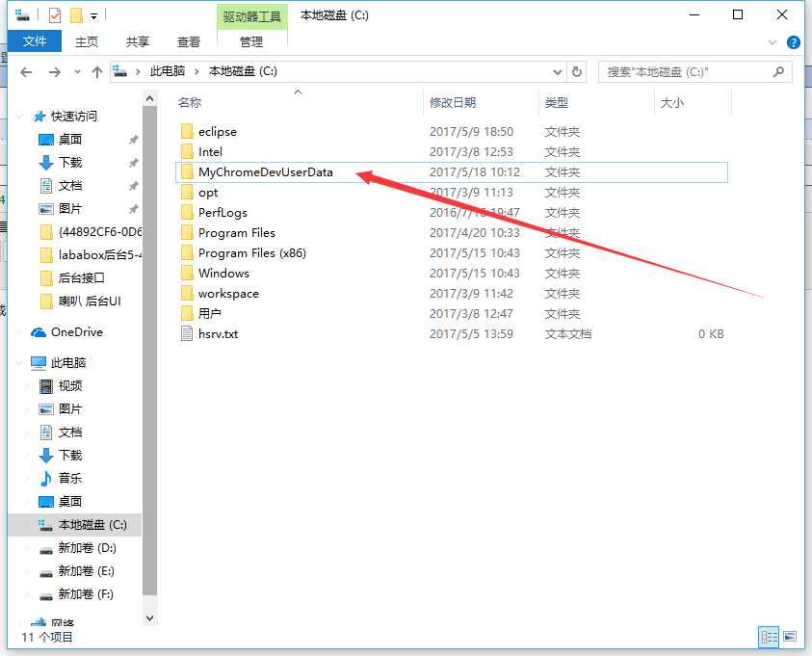Switch to details view layout icon
Screen dimensions: 812x656
coord(769,637)
